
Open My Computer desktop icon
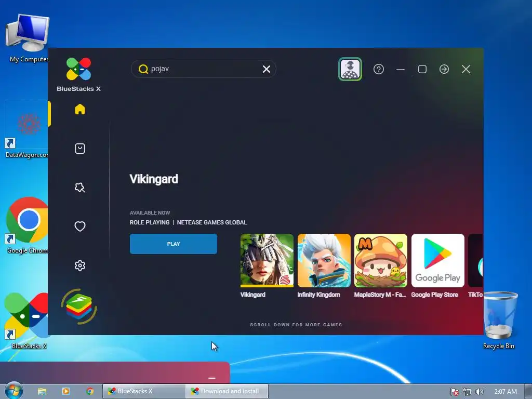(x=28, y=38)
